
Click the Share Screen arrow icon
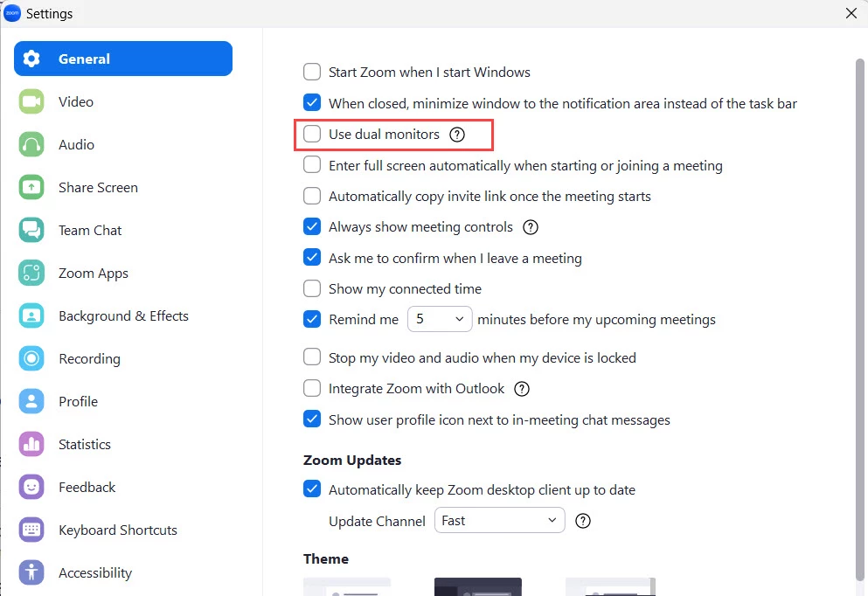tap(31, 188)
